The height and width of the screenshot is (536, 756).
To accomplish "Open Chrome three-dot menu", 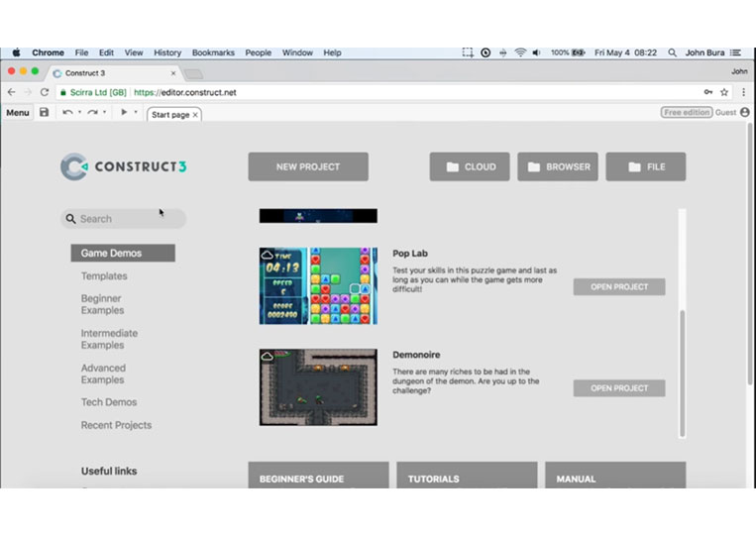I will pos(743,92).
